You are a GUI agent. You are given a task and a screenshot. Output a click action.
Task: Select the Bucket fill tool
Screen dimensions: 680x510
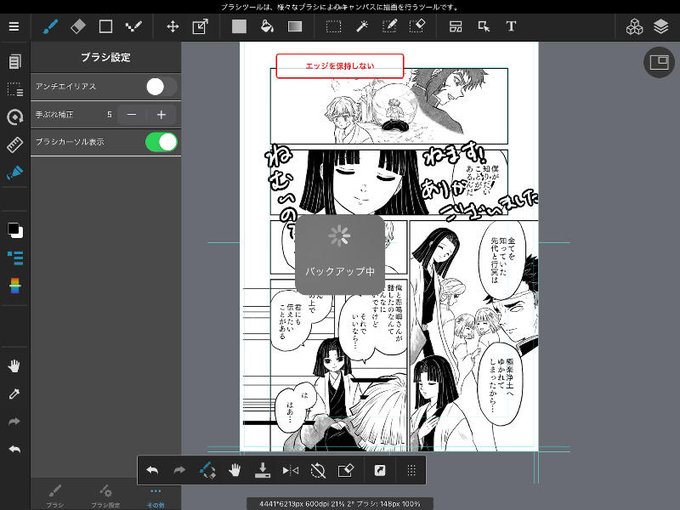[x=267, y=26]
